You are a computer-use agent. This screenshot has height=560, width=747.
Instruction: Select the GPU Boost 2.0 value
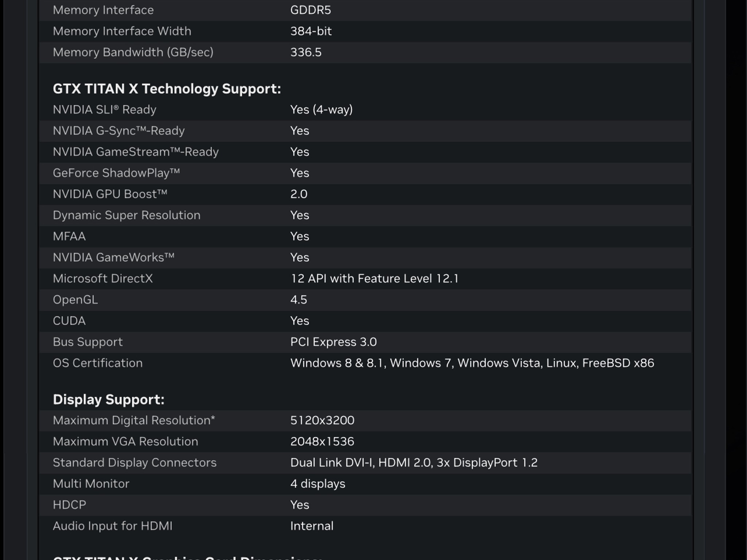point(299,194)
